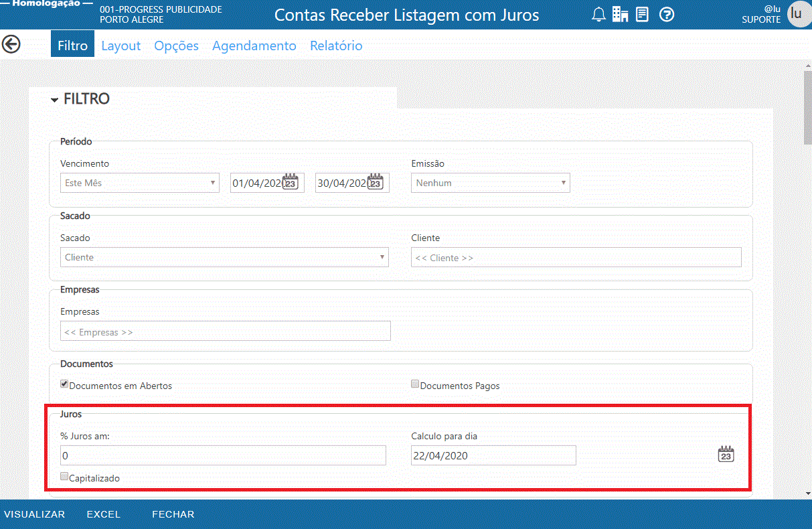Click the vertical scrollbar thumb
The image size is (812, 529).
[x=807, y=107]
